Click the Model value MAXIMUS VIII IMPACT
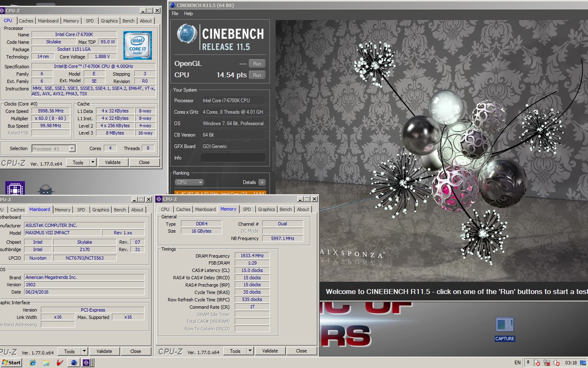Screen dimensions: 588x368 coord(62,233)
